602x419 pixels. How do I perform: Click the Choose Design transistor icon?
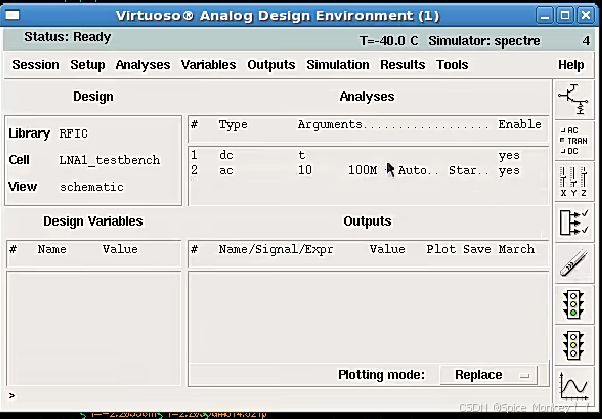(573, 99)
